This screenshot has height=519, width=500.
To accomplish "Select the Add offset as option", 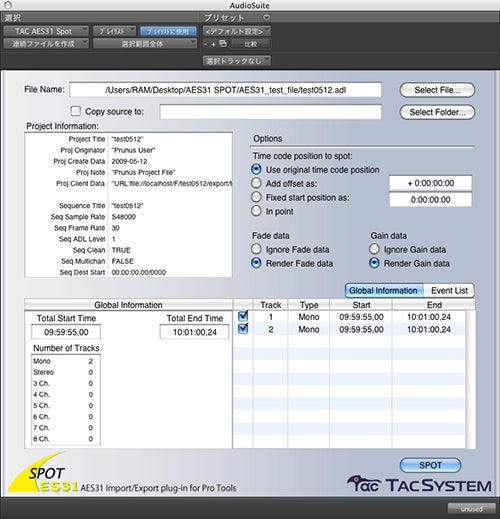I will pos(256,183).
